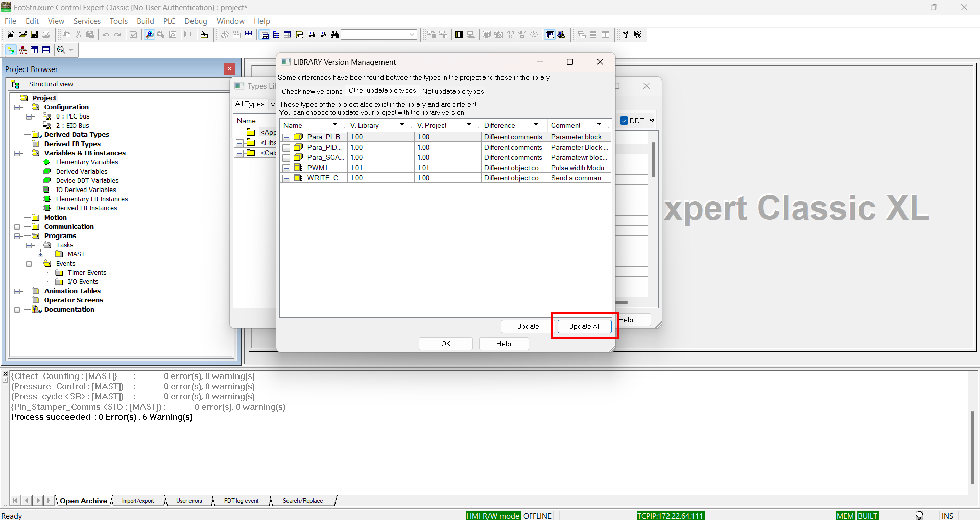Click the blue table-grid toolbar icon
The image size is (980, 520).
click(x=287, y=34)
